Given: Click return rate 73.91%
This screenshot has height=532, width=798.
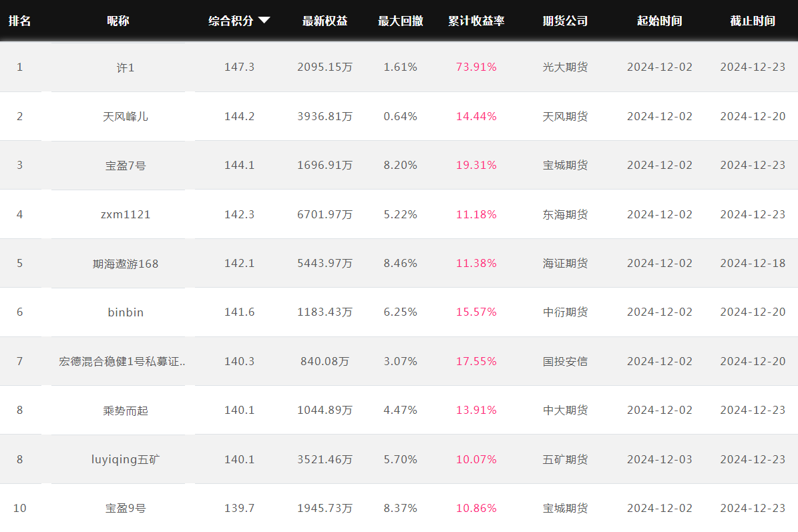Looking at the screenshot, I should click(x=476, y=67).
